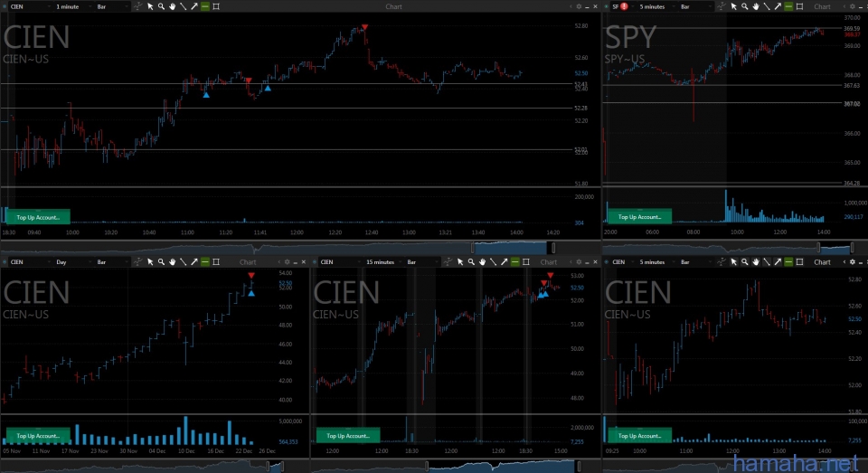Choose the trend line tool in the SPY chart
The image size is (868, 473).
[x=767, y=6]
